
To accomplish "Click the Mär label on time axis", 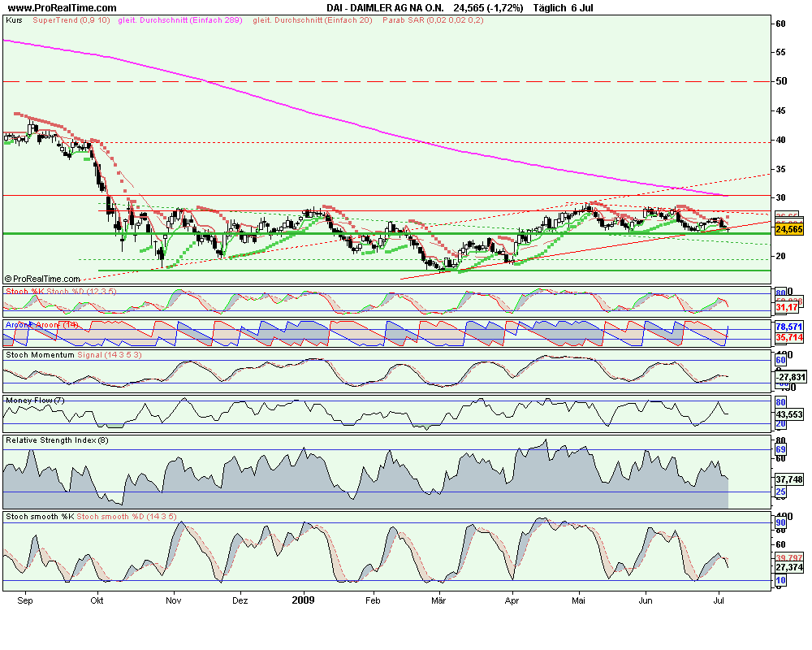I will 438,600.
